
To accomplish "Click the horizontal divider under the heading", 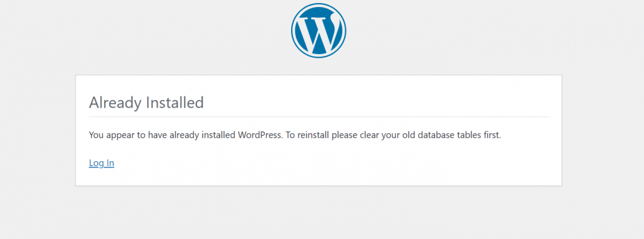I will 319,117.
